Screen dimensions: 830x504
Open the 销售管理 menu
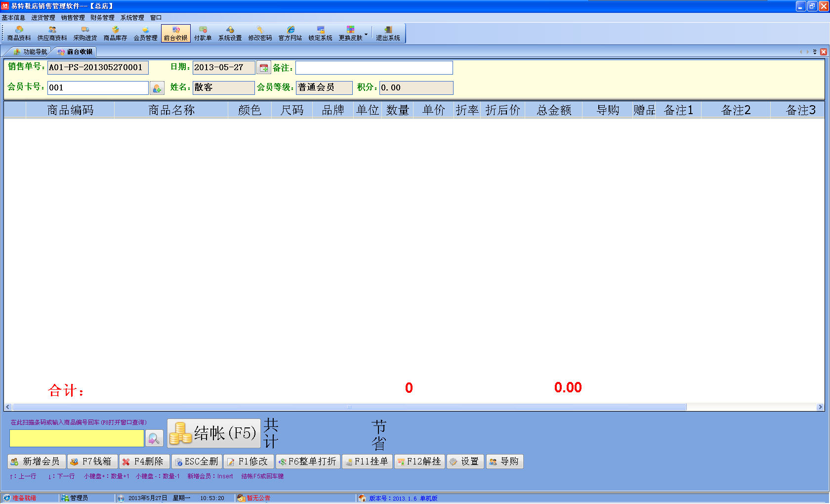[x=73, y=18]
